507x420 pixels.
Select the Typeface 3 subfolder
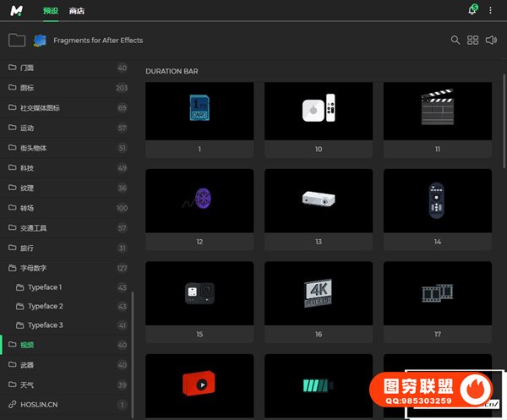[45, 325]
